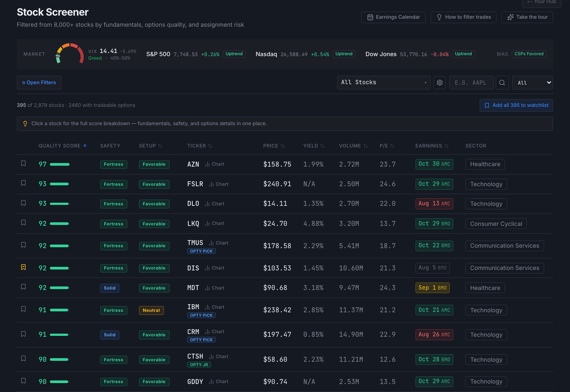570x392 pixels.
Task: Click the IBM OPTY PICK badge
Action: 201,315
